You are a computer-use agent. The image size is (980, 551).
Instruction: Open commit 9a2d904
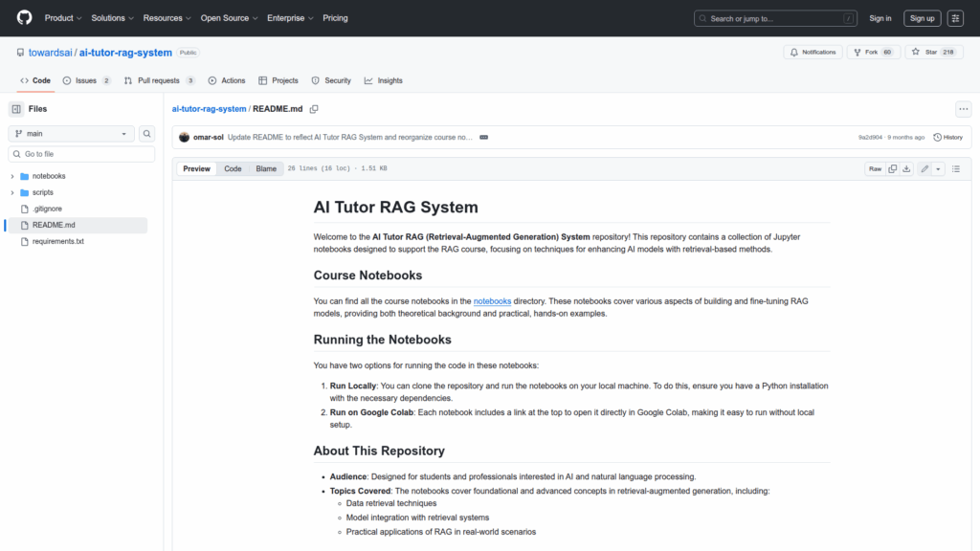pyautogui.click(x=870, y=138)
